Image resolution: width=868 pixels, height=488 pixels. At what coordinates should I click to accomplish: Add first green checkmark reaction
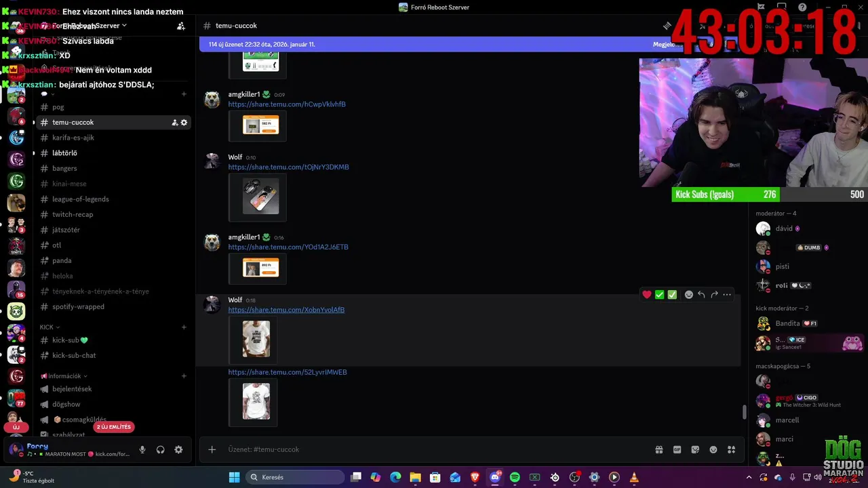point(659,294)
